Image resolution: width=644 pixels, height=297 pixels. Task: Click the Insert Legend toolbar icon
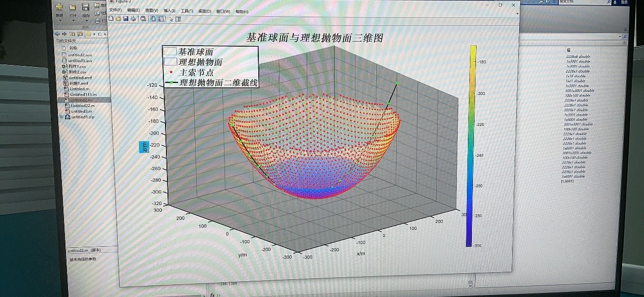tap(161, 19)
